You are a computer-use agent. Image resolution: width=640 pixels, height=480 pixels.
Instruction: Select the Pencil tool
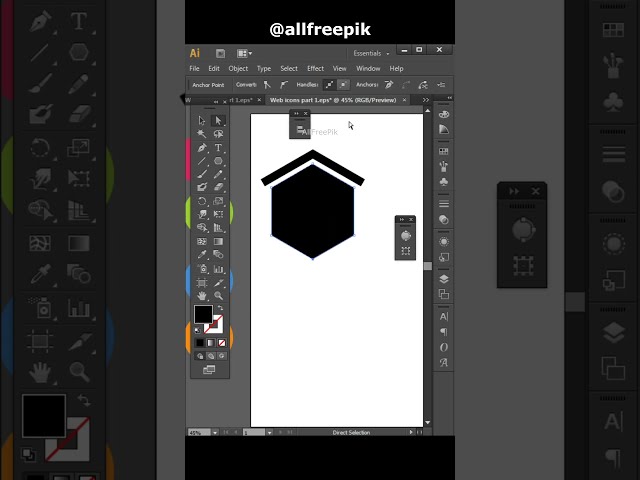coord(218,174)
